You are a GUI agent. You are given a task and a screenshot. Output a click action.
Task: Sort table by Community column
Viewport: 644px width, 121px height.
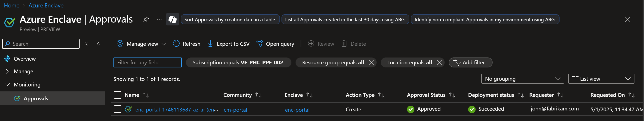(x=258, y=95)
